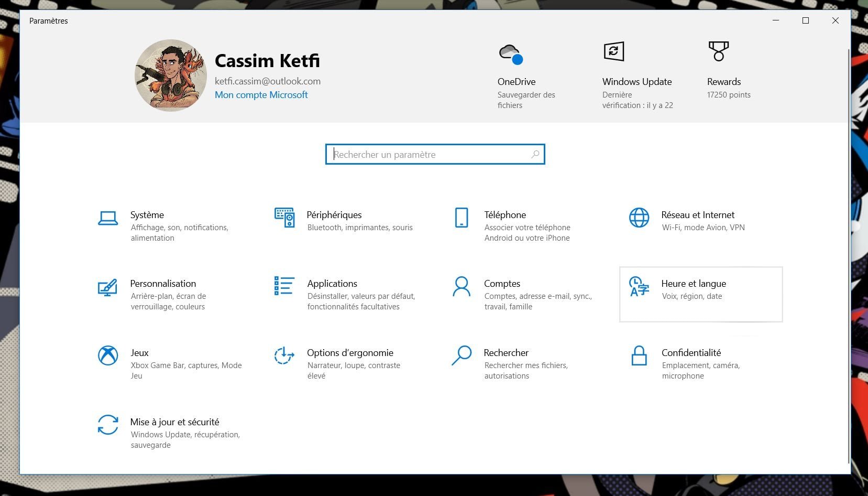The width and height of the screenshot is (868, 496).
Task: Open the Réseau et Internet title
Action: click(x=698, y=215)
